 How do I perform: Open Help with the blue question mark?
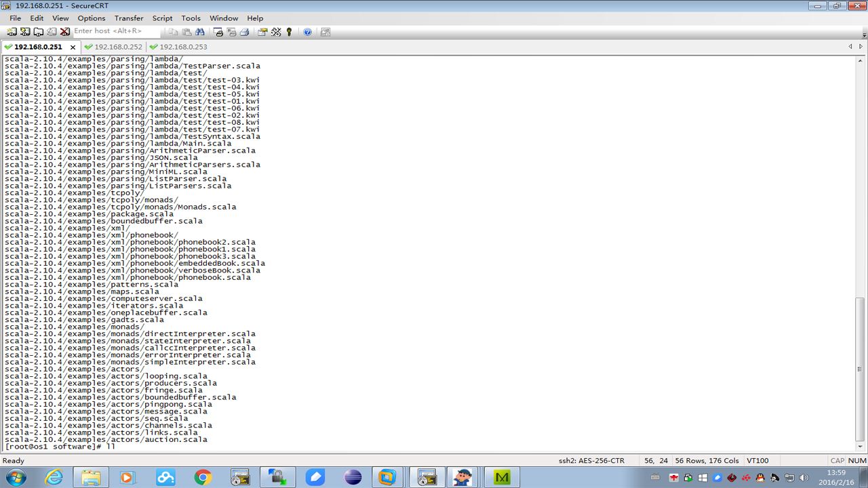(307, 32)
